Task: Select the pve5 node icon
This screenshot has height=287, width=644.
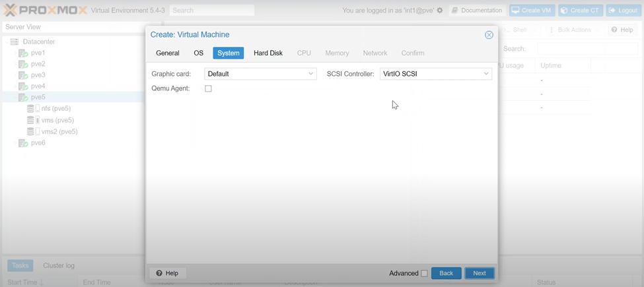Action: (x=23, y=97)
